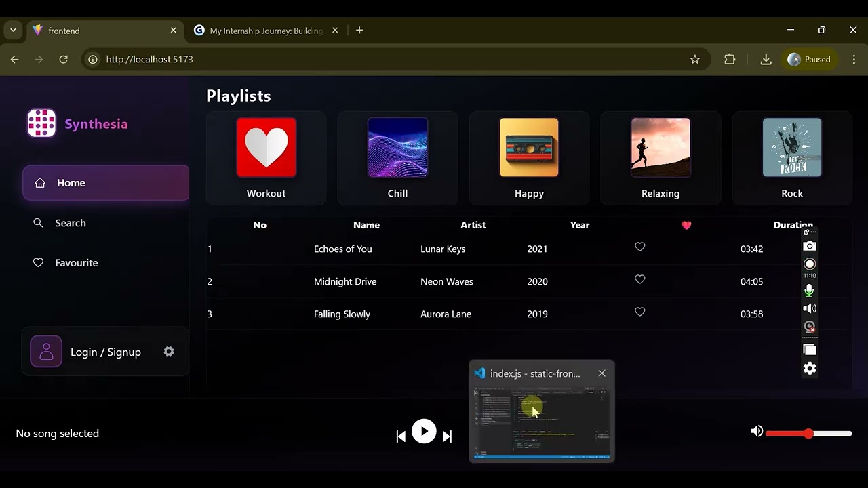Bookmark this page with star icon
This screenshot has height=488, width=868.
695,60
